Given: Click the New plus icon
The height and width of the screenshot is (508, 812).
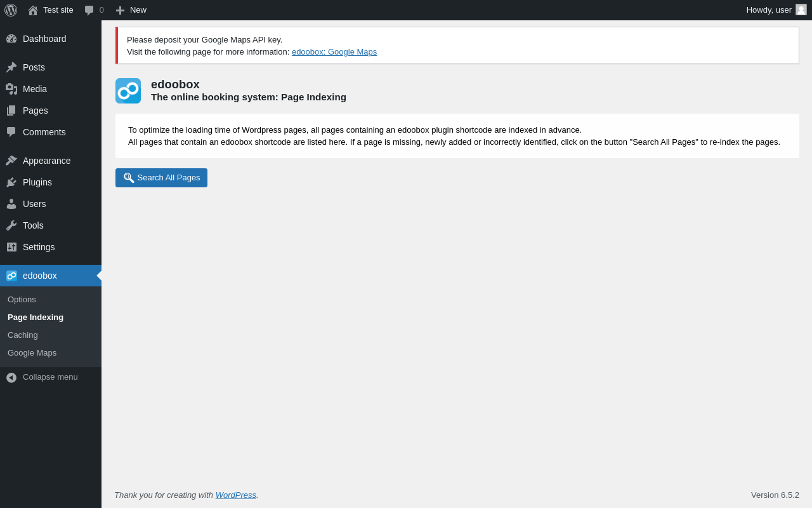Looking at the screenshot, I should click(x=120, y=10).
